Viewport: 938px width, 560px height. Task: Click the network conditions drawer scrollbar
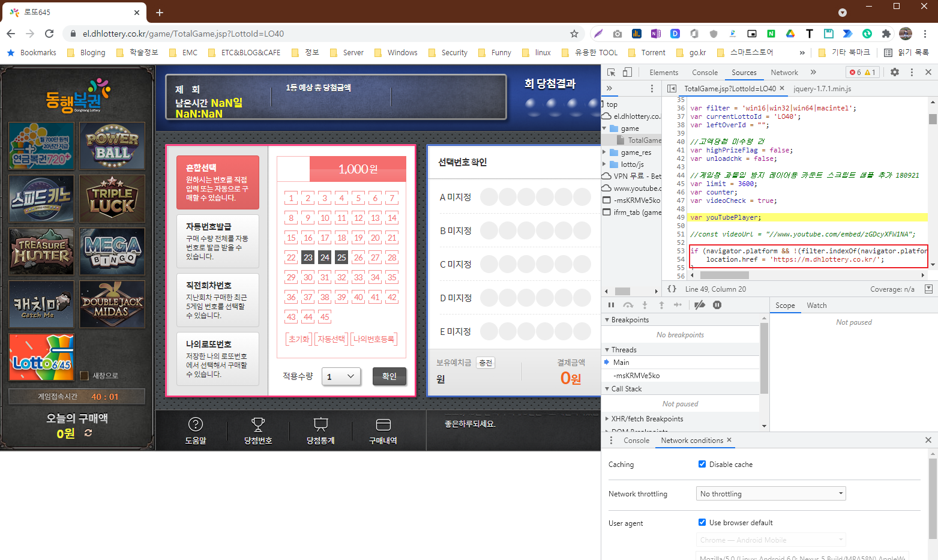click(x=933, y=498)
